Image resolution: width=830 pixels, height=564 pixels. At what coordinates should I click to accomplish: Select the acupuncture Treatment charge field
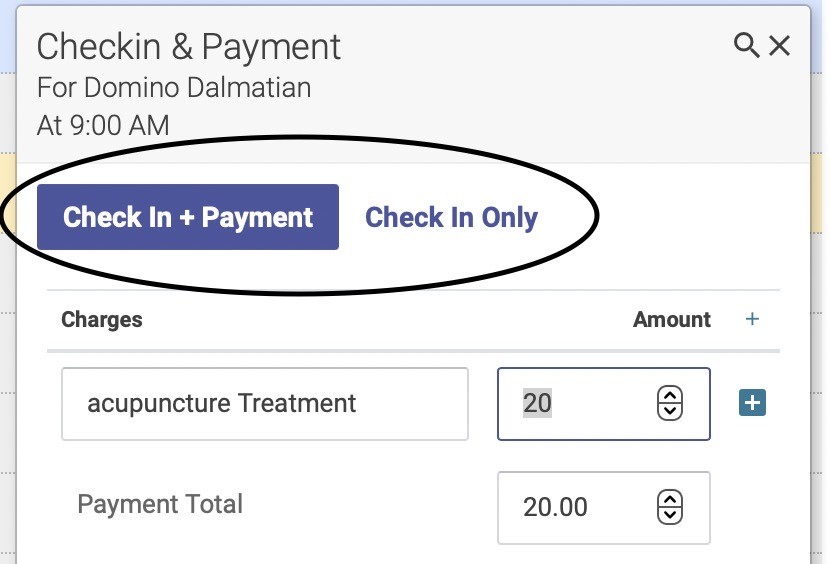click(265, 404)
